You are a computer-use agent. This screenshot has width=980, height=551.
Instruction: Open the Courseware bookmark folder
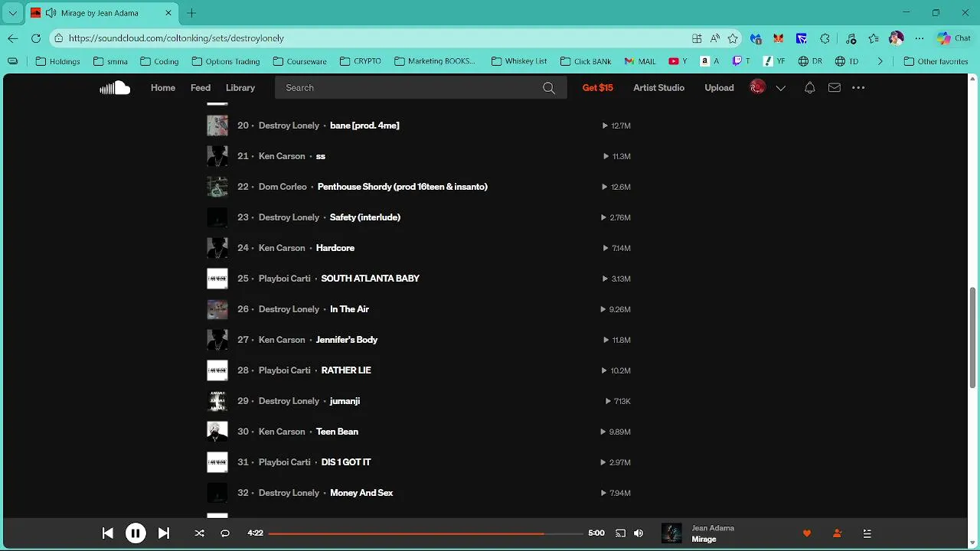tap(299, 61)
